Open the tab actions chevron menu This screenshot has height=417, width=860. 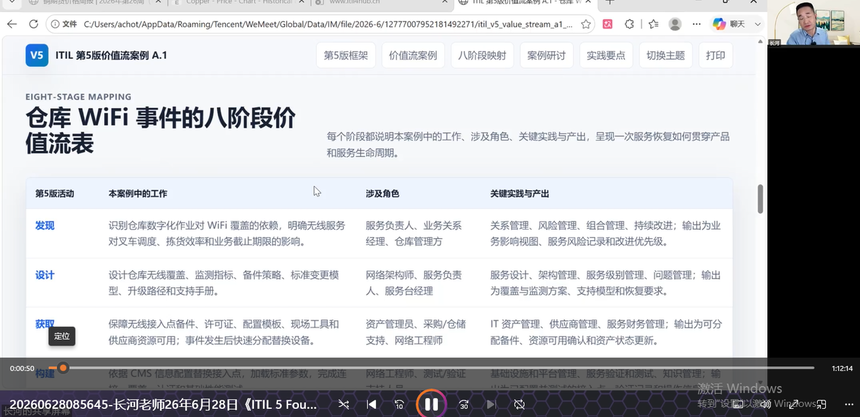[x=12, y=2]
